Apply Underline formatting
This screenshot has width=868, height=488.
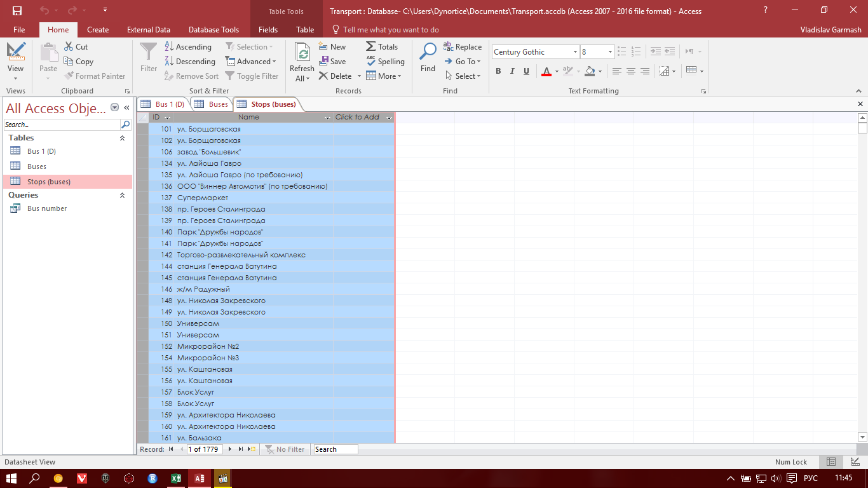point(526,71)
